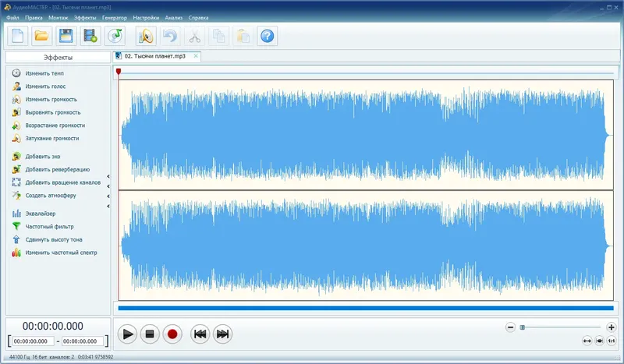The image size is (624, 364).
Task: Click the blue horizontal scrollbar below the waveform
Action: click(x=366, y=309)
